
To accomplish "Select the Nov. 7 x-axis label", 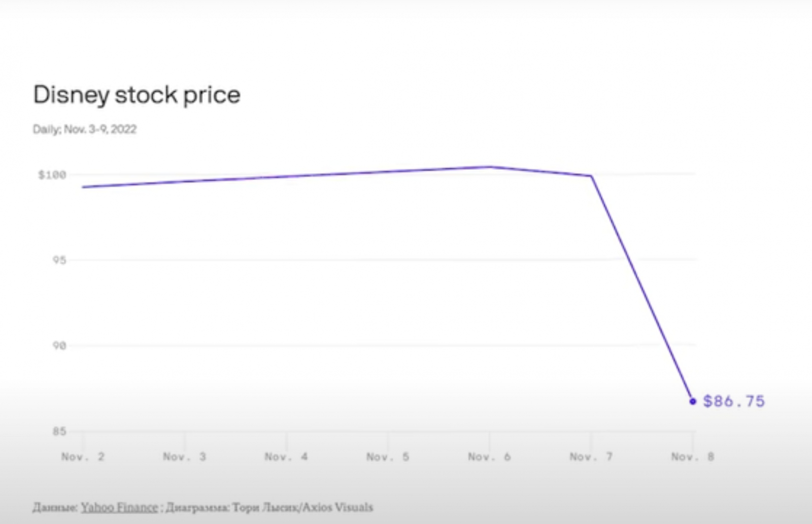I will tap(591, 457).
